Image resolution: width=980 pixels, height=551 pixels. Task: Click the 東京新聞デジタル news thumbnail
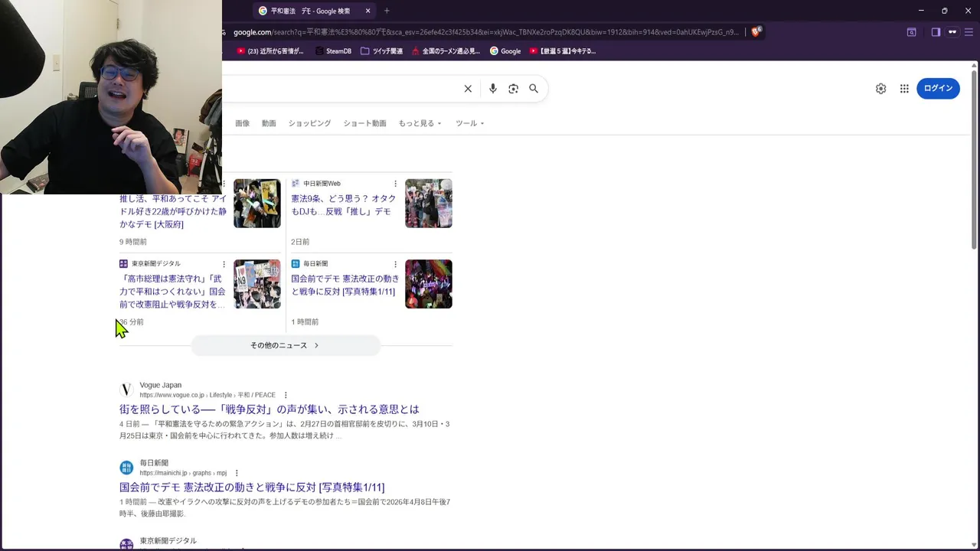point(257,284)
